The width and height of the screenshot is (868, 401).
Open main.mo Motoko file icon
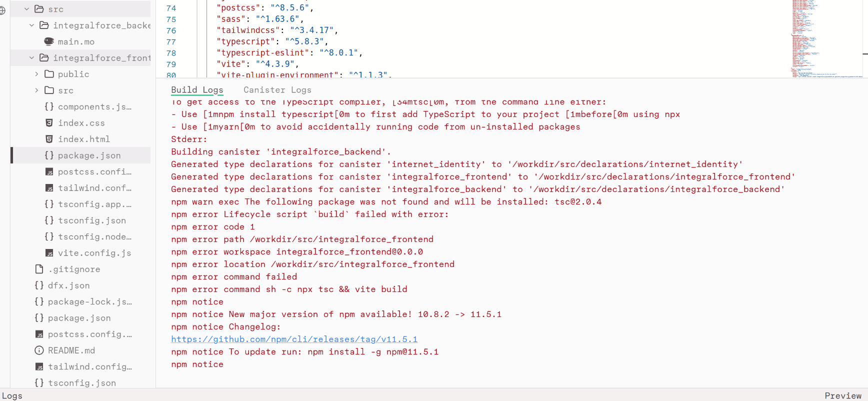(x=49, y=41)
